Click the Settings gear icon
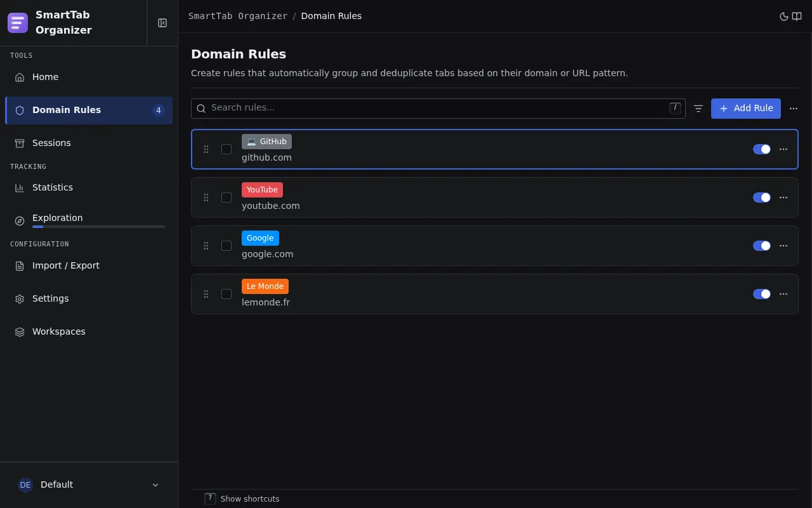The height and width of the screenshot is (508, 812). tap(20, 299)
